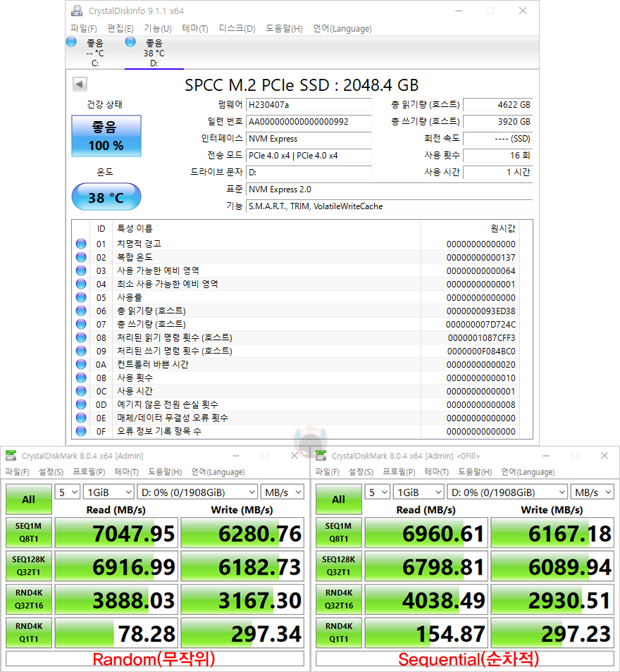Click status orb of attribute 01 row
This screenshot has width=620, height=672.
(x=81, y=244)
